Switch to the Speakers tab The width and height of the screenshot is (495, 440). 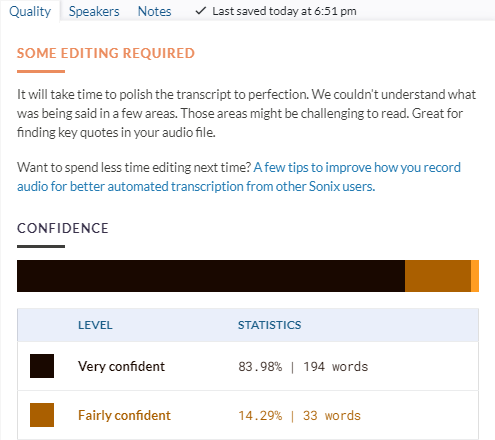94,11
